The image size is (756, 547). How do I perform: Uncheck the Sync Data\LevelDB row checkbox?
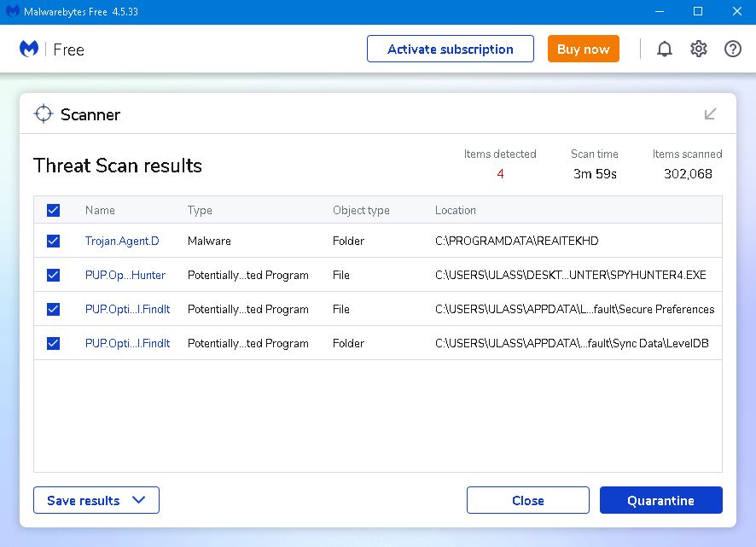pyautogui.click(x=54, y=343)
